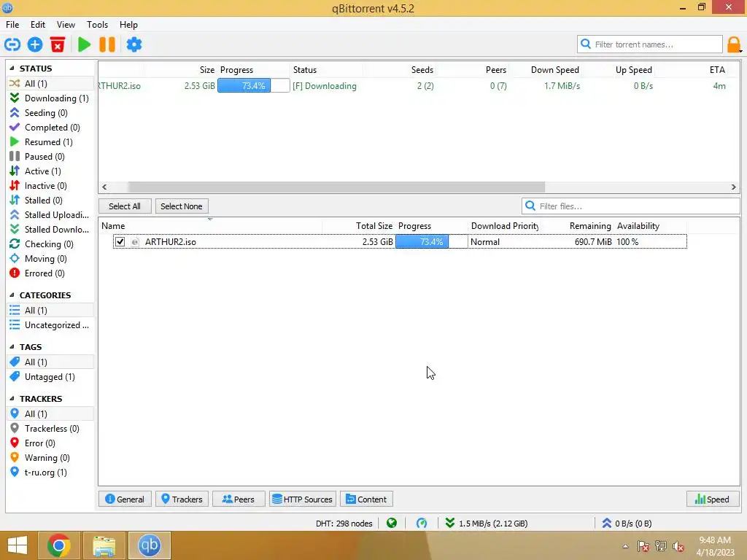Sort torrents by the Down Speed column
Image resolution: width=747 pixels, height=560 pixels.
click(555, 70)
